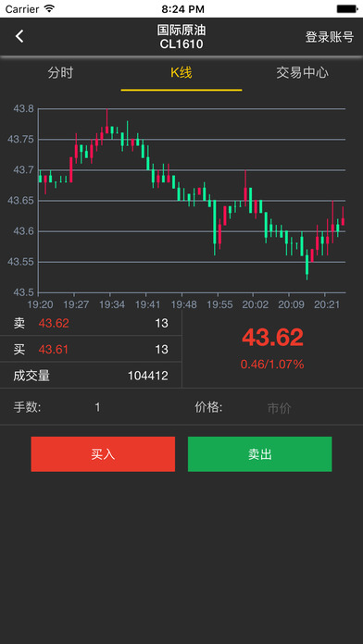Screen dimensions: 363x644
Task: Click the 19:34 time axis label
Action: tap(112, 304)
